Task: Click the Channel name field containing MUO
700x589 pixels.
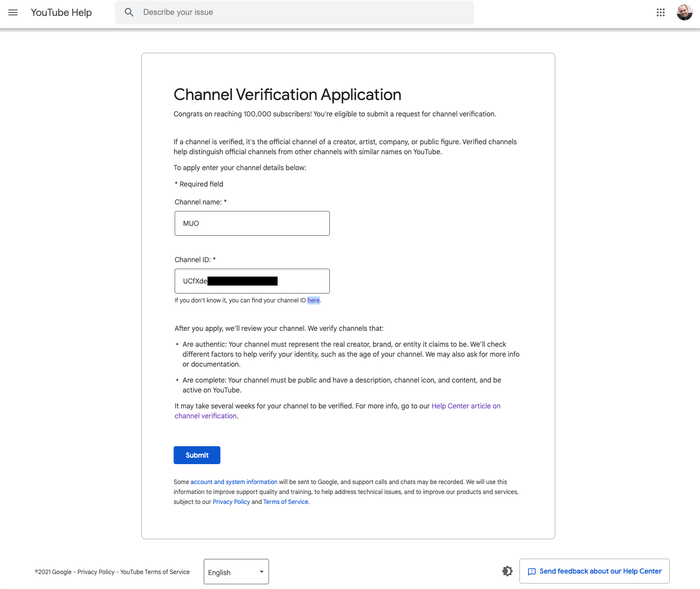Action: 252,223
